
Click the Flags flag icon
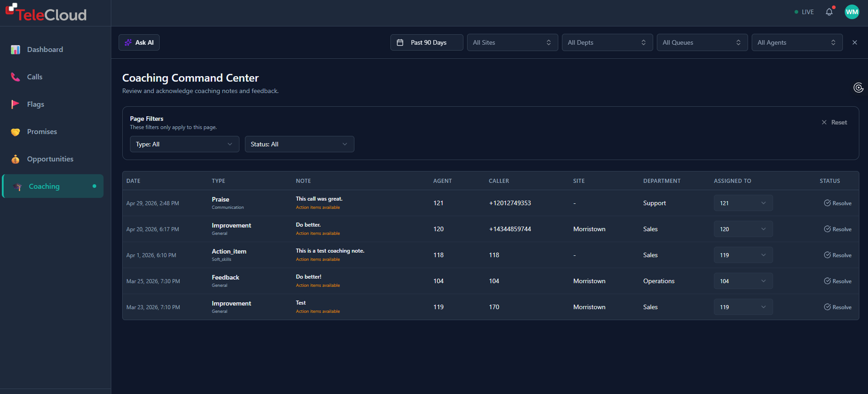point(16,104)
